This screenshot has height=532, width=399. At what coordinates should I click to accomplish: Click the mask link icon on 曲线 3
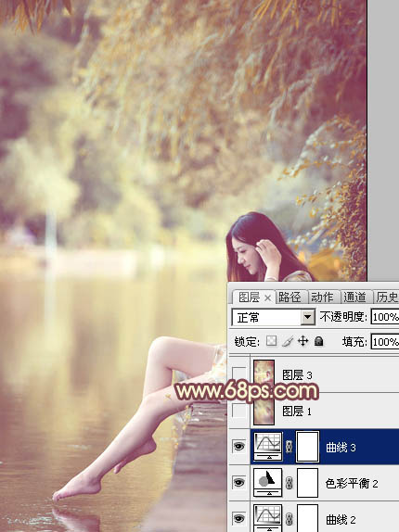[289, 447]
